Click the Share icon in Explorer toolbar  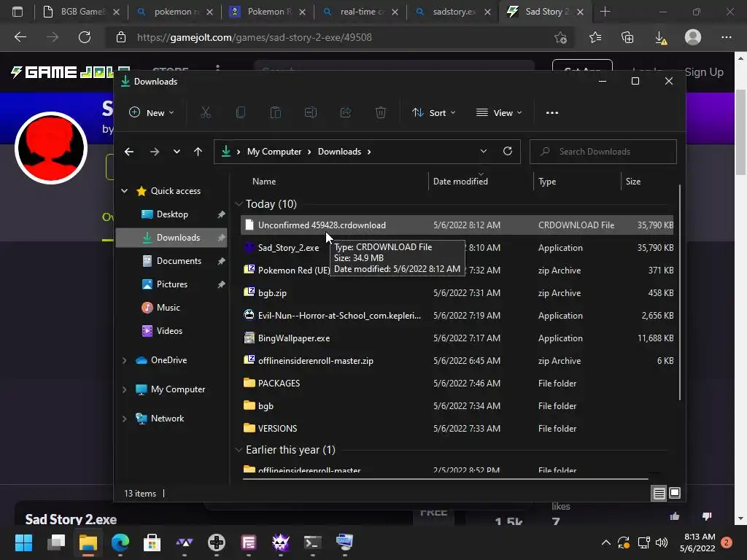[x=346, y=113]
